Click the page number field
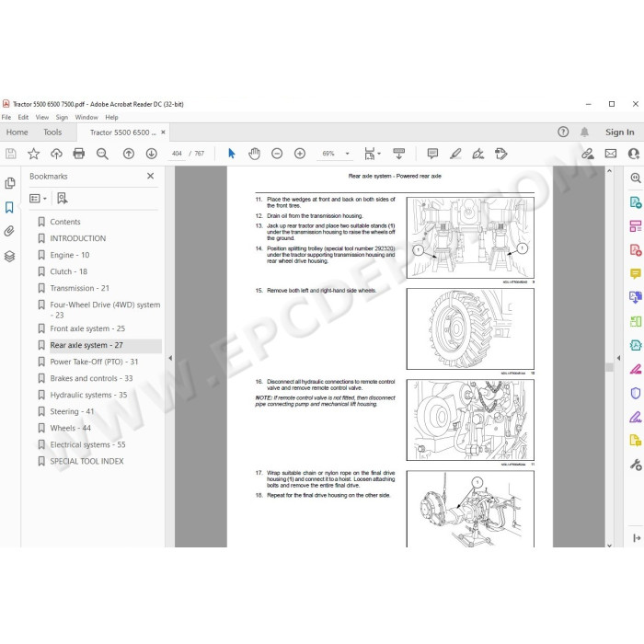 [x=177, y=154]
